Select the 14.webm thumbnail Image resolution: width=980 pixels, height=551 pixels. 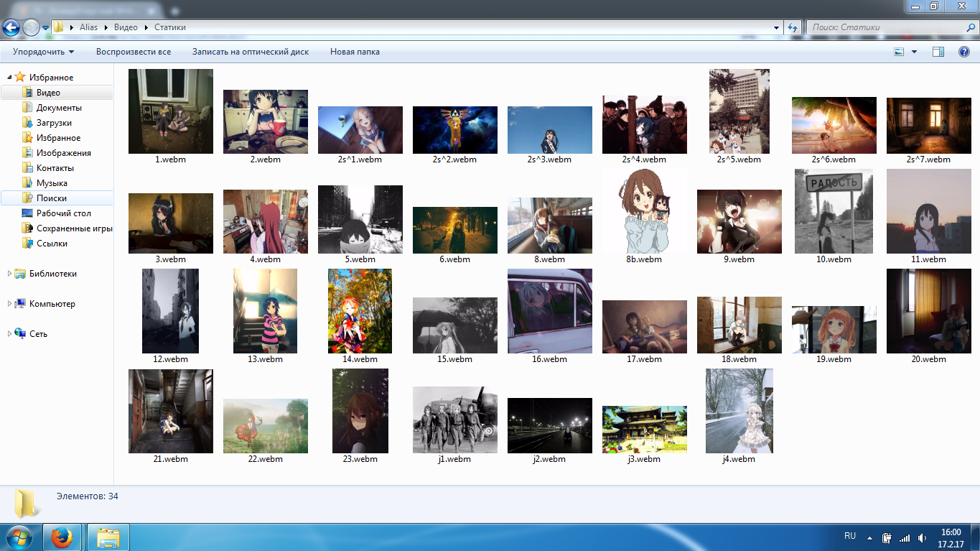tap(360, 311)
